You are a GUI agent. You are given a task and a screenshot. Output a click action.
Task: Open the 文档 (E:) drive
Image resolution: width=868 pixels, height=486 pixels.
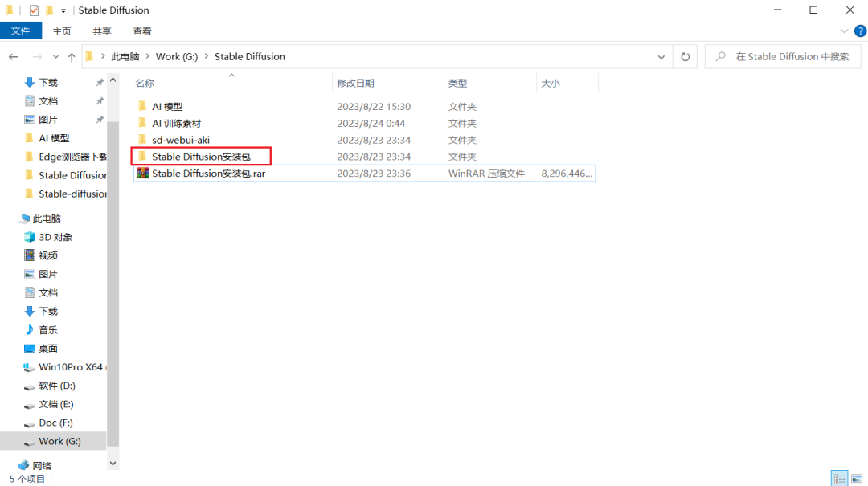click(x=56, y=404)
